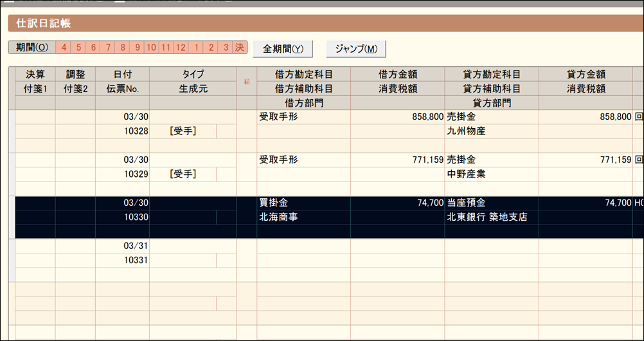Viewport: 644px width, 341px height.
Task: Click the 全期間(Y) button
Action: click(283, 48)
